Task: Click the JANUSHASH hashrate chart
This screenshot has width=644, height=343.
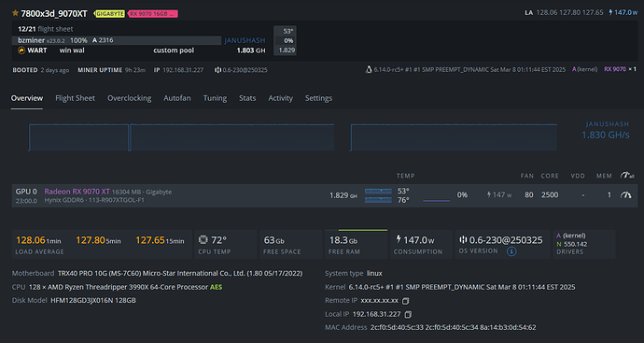Action: pos(292,137)
